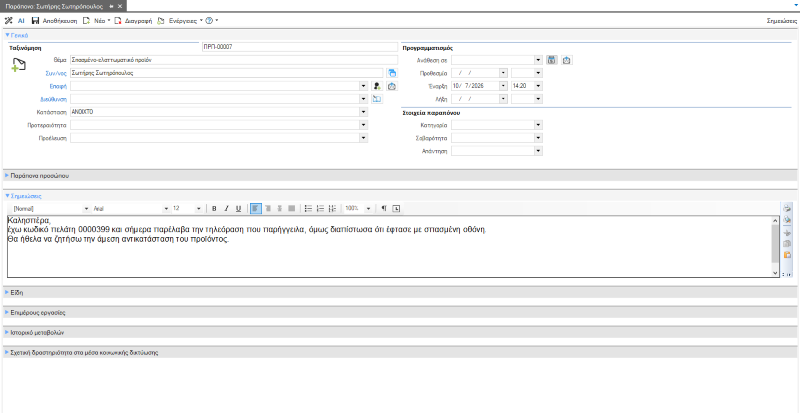Viewport: 800px width, 413px height.
Task: Open the Επαφή contact dropdown
Action: (363, 86)
